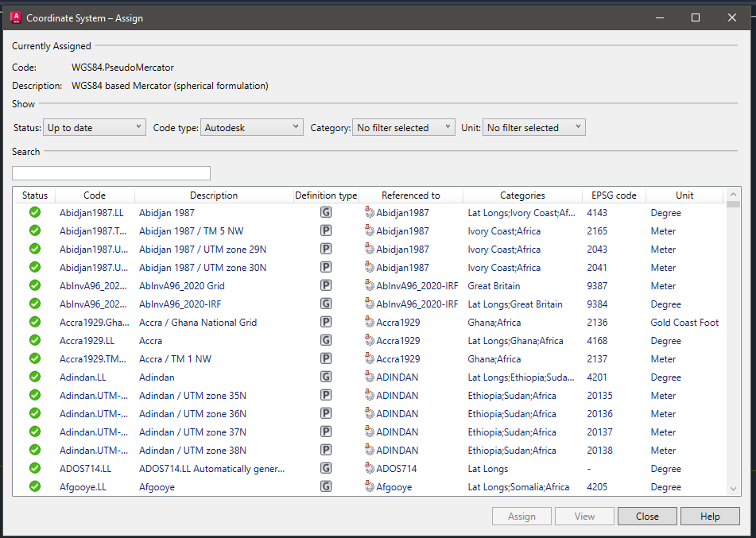Viewport: 756px width, 538px height.
Task: Click green status icon for Afgooye.LL row
Action: 35,486
